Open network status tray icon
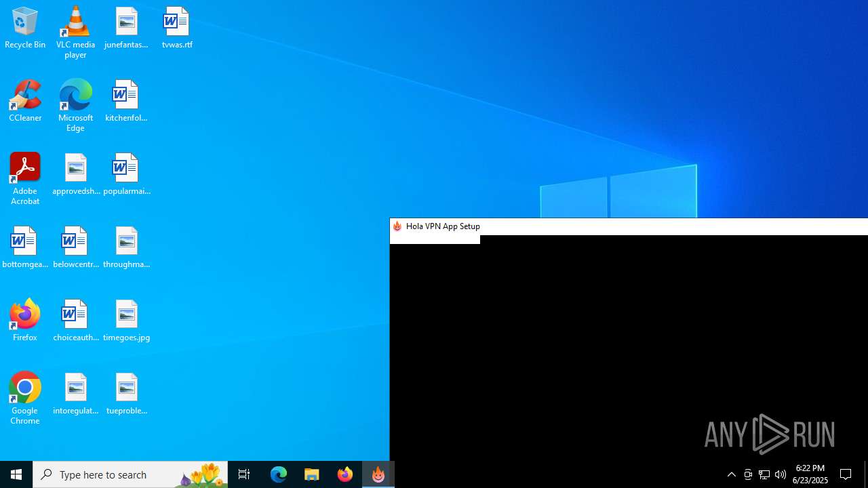 pyautogui.click(x=764, y=474)
